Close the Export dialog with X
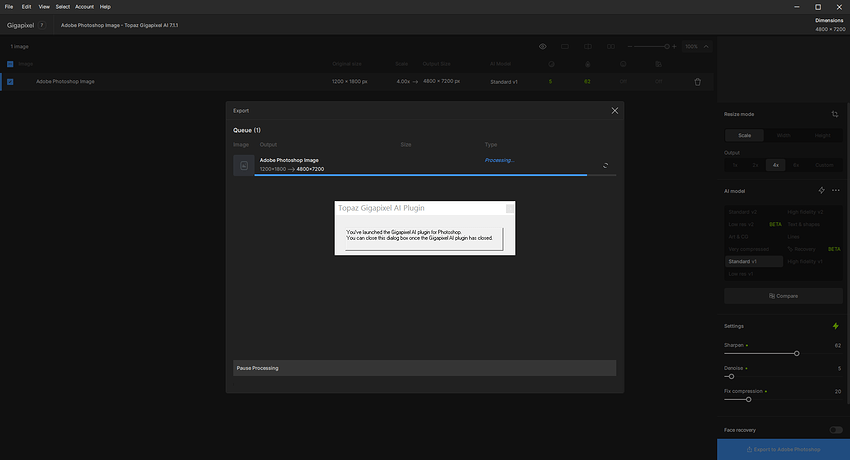850x460 pixels. 615,111
